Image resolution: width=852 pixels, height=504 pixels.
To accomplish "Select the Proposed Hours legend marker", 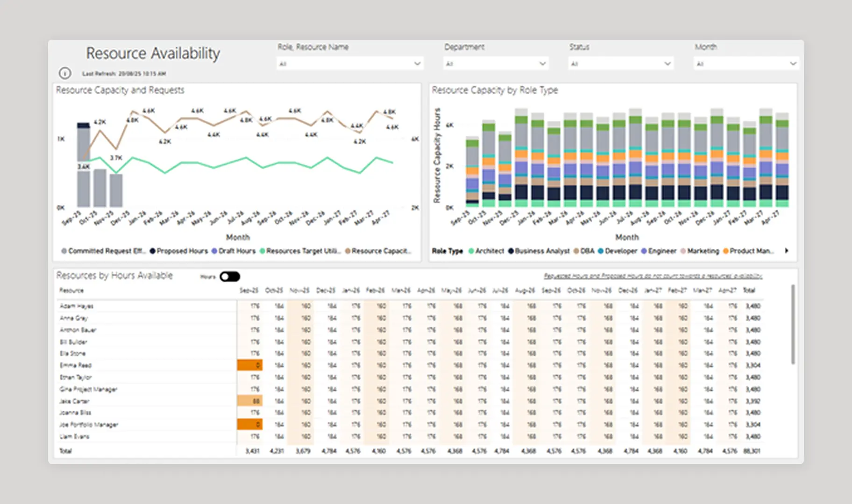I will click(x=153, y=251).
